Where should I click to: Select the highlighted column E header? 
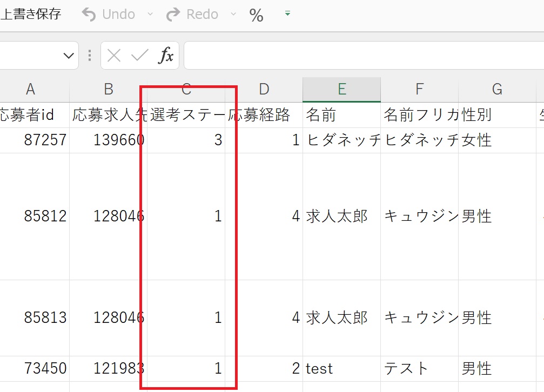341,90
